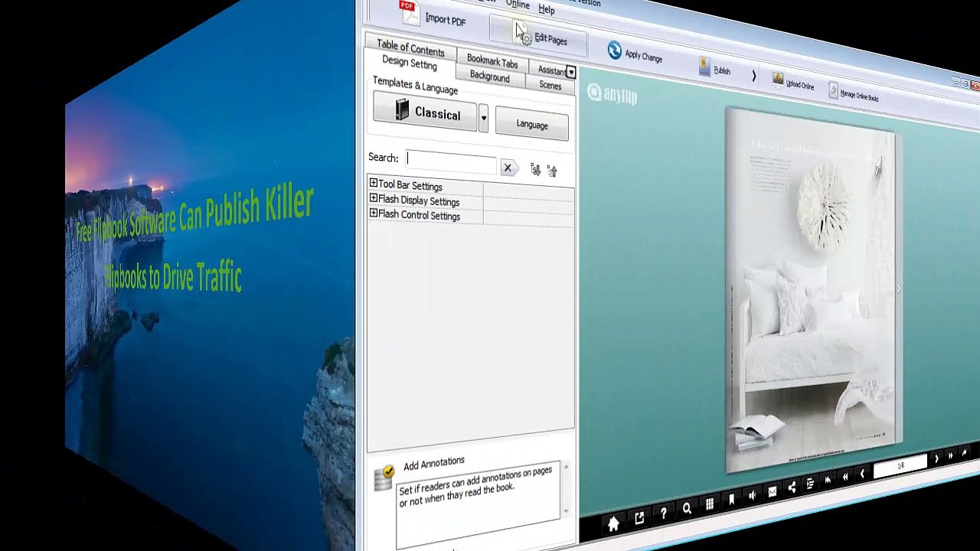Open the tab overflow dropdown beside Assistant
The width and height of the screenshot is (980, 551).
tap(570, 73)
